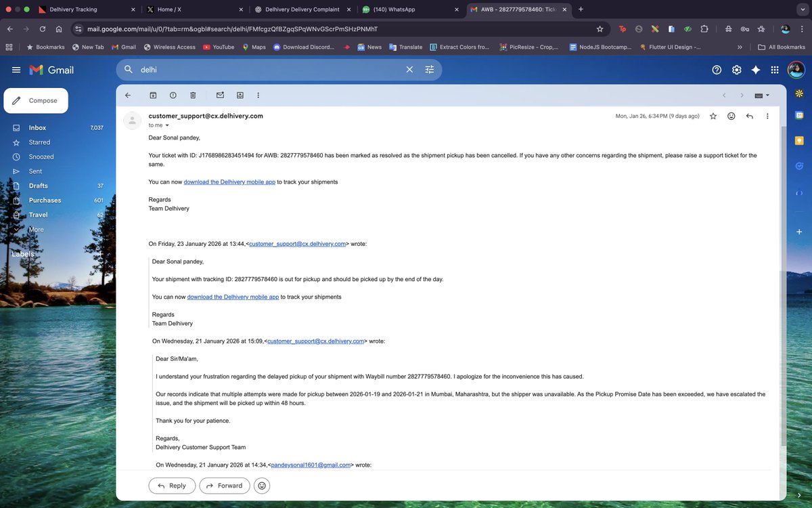
Task: Expand the 'to me' recipient details
Action: coord(167,125)
